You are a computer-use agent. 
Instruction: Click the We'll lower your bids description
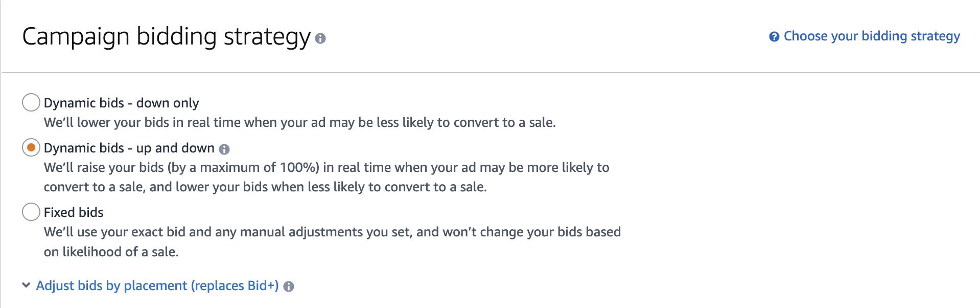pyautogui.click(x=300, y=122)
